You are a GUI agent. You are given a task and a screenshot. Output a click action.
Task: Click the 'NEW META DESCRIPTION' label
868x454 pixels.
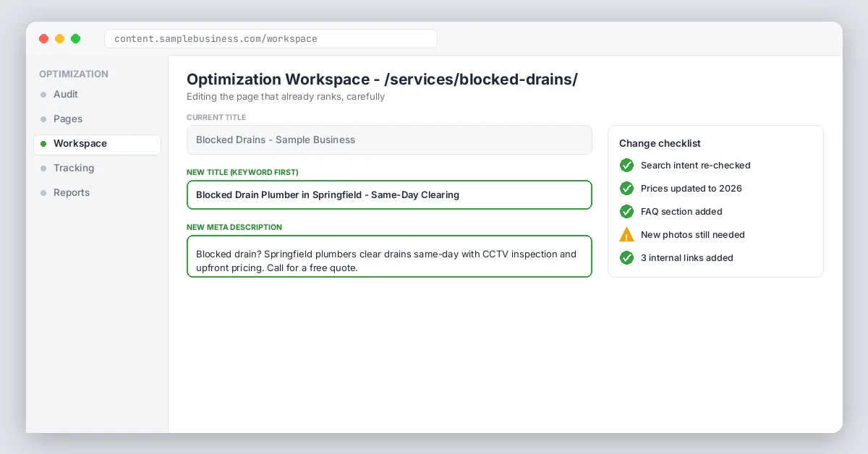pos(234,227)
